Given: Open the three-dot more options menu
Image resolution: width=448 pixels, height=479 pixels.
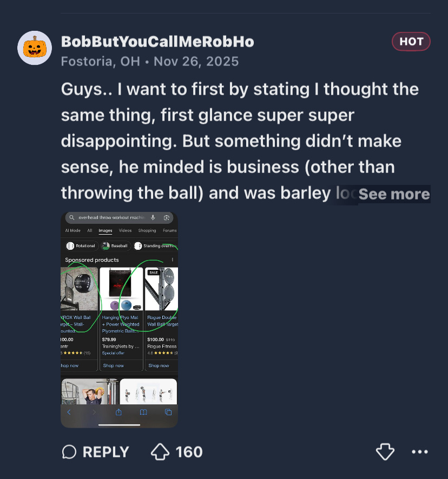Looking at the screenshot, I should [x=420, y=452].
